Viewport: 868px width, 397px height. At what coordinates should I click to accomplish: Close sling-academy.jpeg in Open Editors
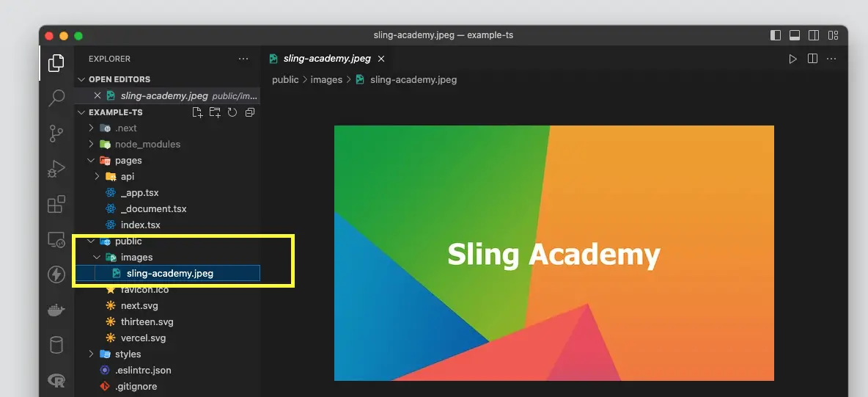[x=98, y=95]
